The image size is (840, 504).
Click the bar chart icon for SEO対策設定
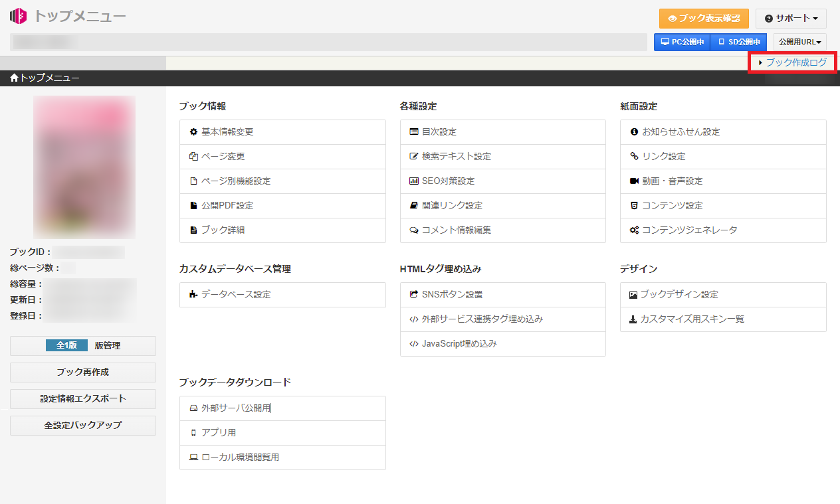[414, 181]
